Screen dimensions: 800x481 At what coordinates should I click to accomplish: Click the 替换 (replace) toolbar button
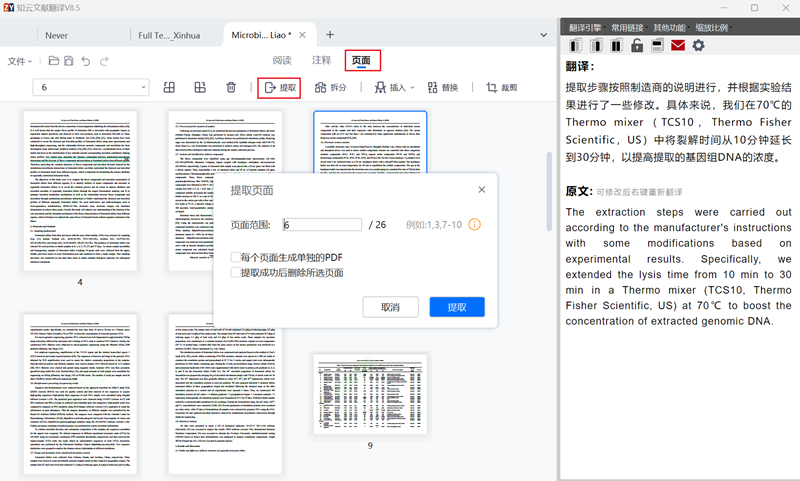point(442,88)
